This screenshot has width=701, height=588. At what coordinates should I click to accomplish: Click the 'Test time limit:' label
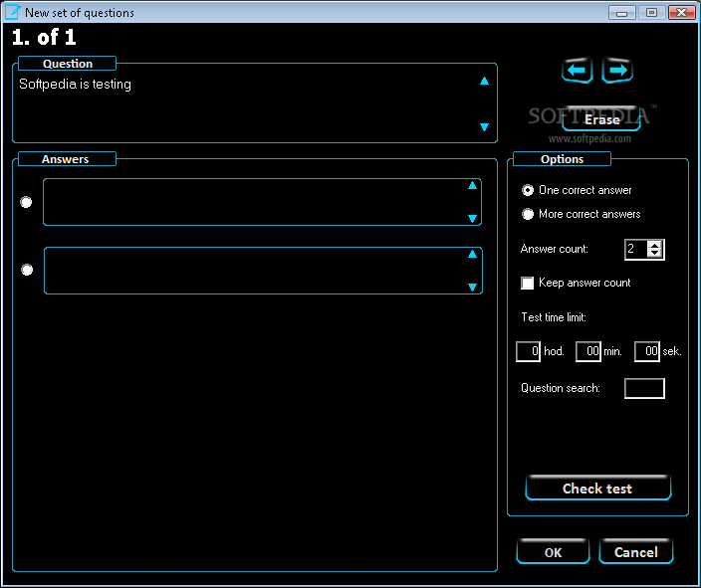554,317
